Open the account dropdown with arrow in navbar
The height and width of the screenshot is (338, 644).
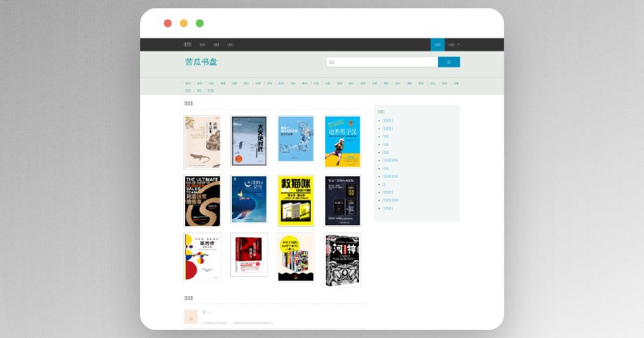tap(454, 44)
